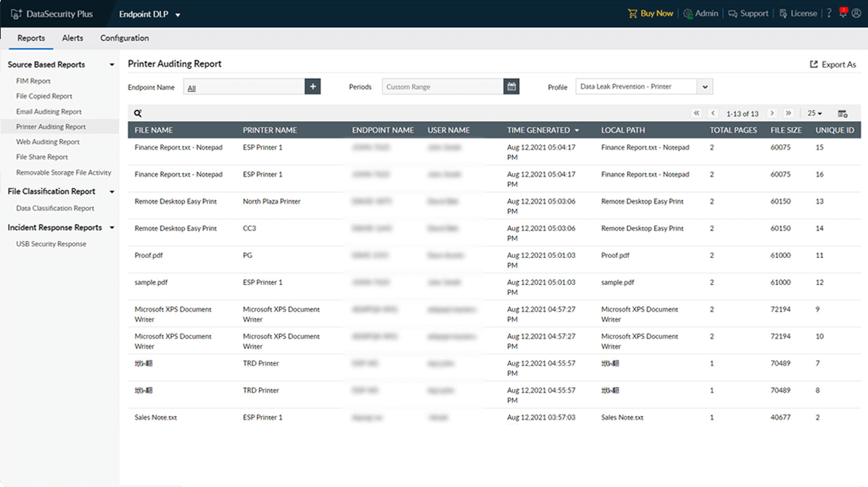Open the calendar date picker icon

pyautogui.click(x=511, y=86)
